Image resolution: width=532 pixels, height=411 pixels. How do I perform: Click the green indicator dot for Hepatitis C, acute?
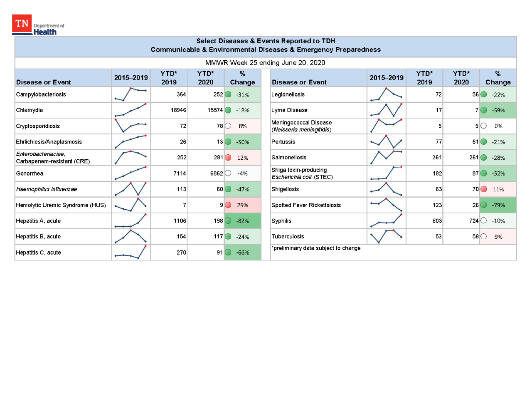click(228, 253)
